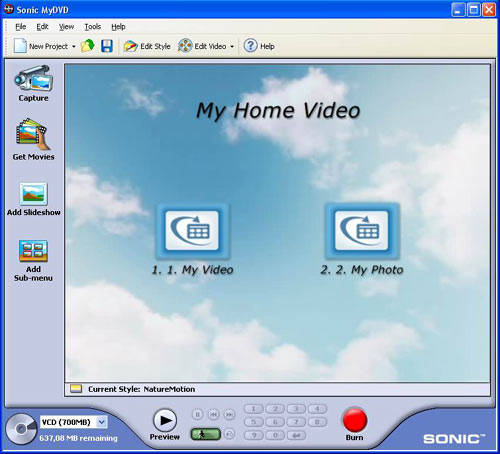Click the remote keypad enter-arrow button
The width and height of the screenshot is (500, 454).
(x=296, y=435)
